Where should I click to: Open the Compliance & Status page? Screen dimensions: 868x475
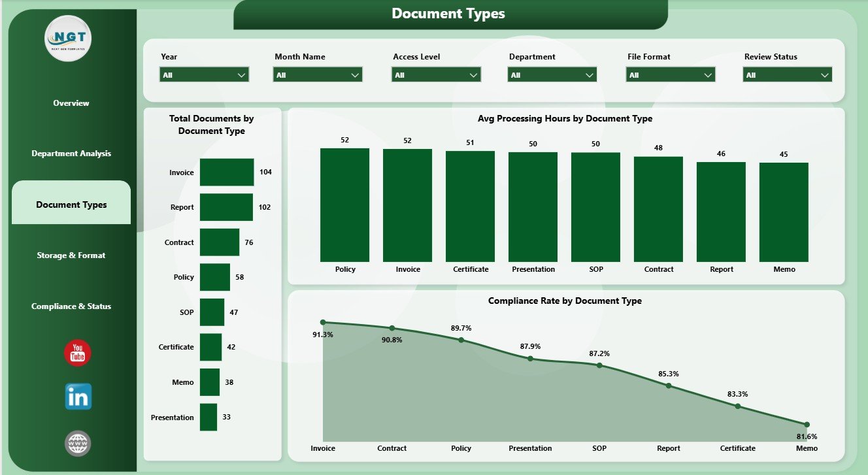(71, 306)
